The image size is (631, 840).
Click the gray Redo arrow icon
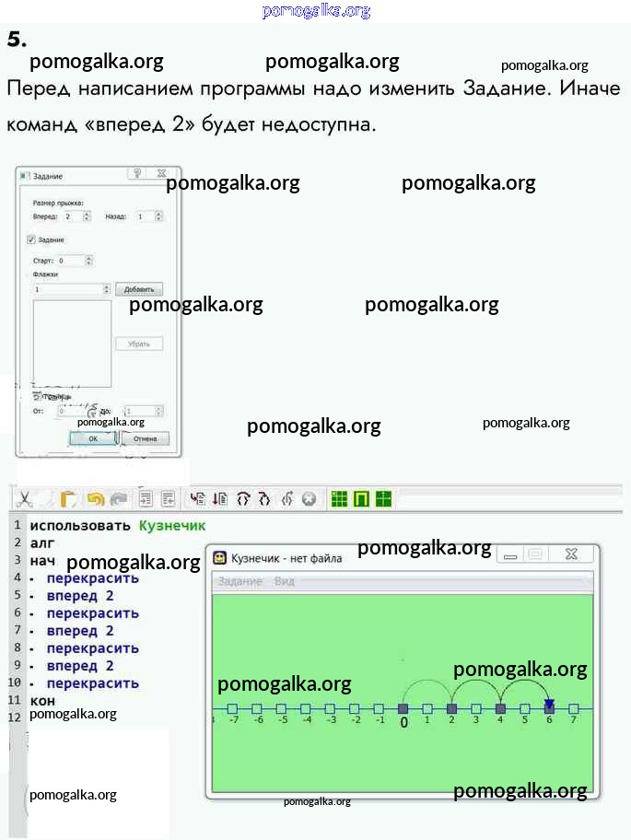(x=119, y=499)
